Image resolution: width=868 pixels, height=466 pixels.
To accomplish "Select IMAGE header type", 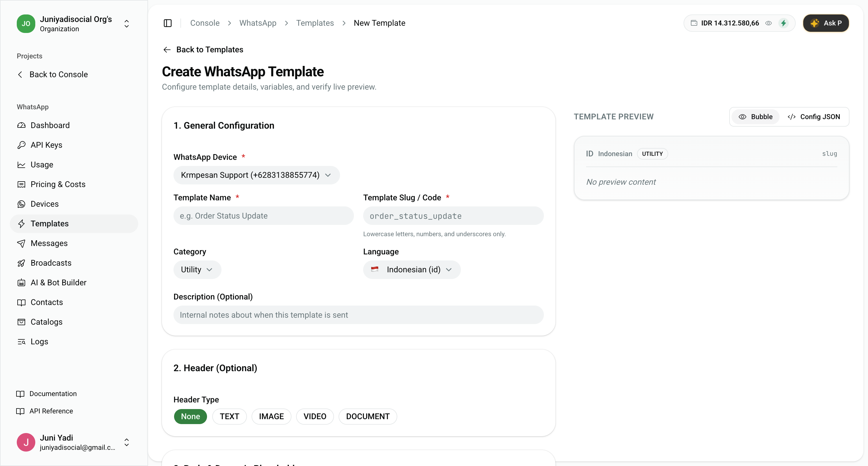I will coord(271,416).
